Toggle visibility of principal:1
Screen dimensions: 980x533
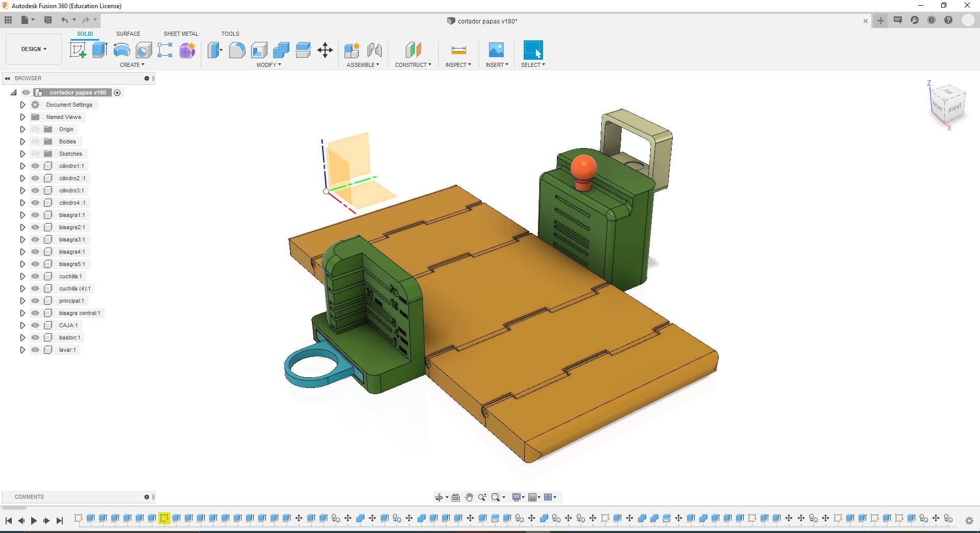point(35,301)
